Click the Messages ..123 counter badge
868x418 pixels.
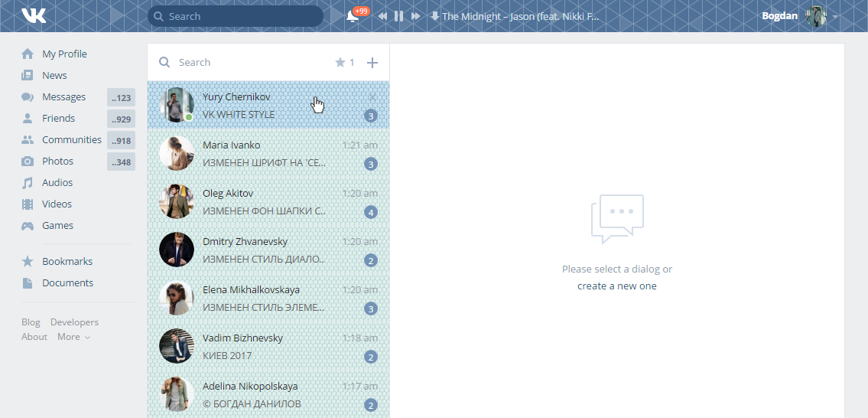[122, 97]
